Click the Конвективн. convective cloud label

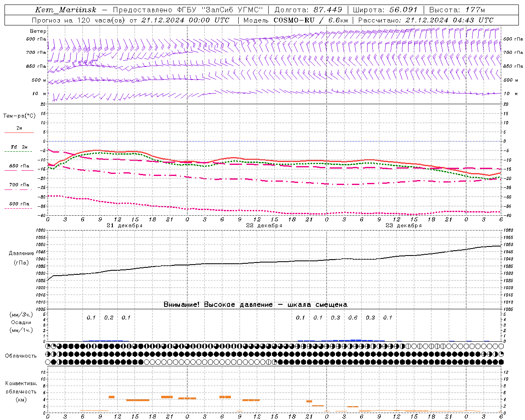pos(21,383)
